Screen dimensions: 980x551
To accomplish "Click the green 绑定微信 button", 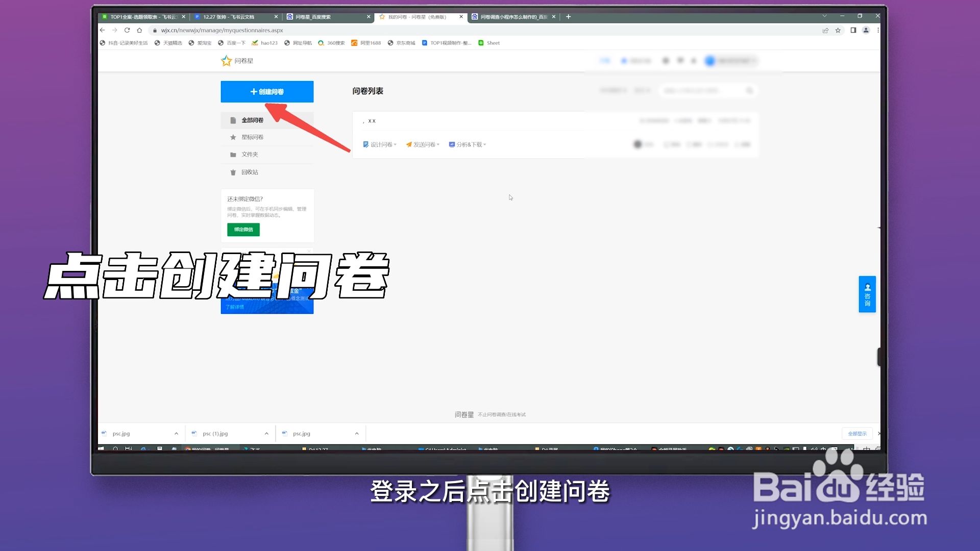I will click(x=243, y=230).
